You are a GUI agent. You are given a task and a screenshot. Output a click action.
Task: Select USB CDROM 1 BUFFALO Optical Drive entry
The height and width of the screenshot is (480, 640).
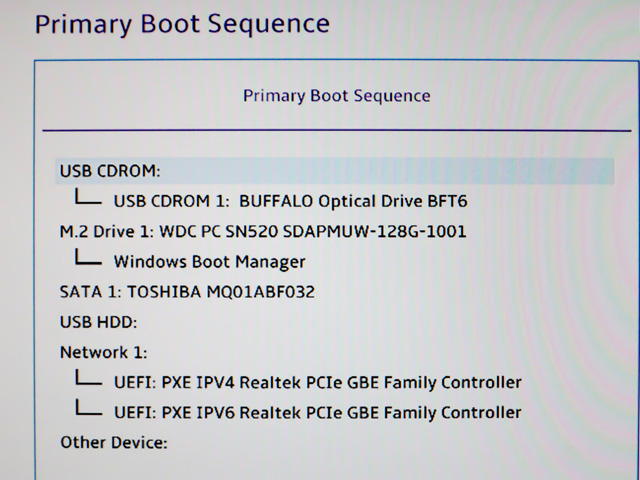[x=290, y=201]
